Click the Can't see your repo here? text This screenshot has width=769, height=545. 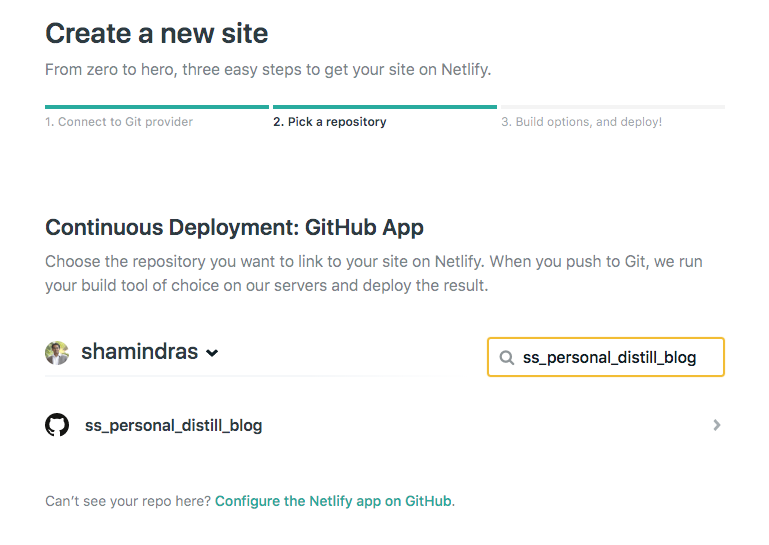tap(128, 501)
